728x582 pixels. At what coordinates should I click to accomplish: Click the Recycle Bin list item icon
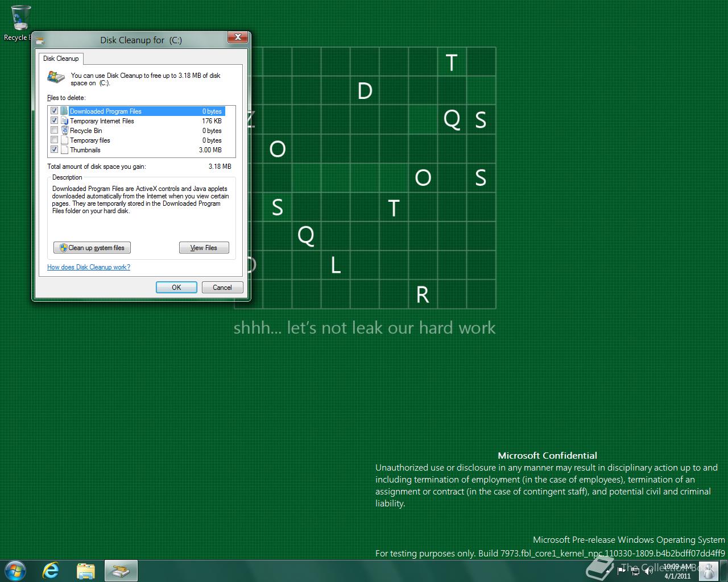pos(64,130)
